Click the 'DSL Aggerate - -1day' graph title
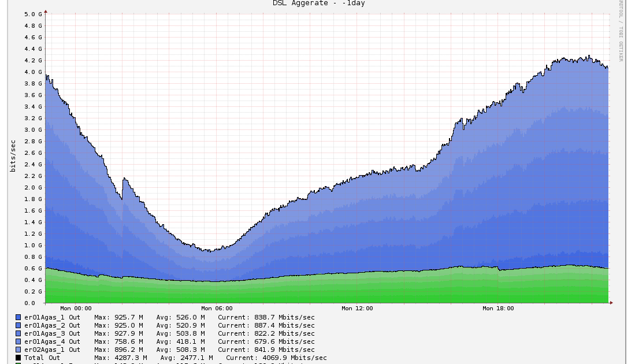The width and height of the screenshot is (635, 364). (318, 3)
